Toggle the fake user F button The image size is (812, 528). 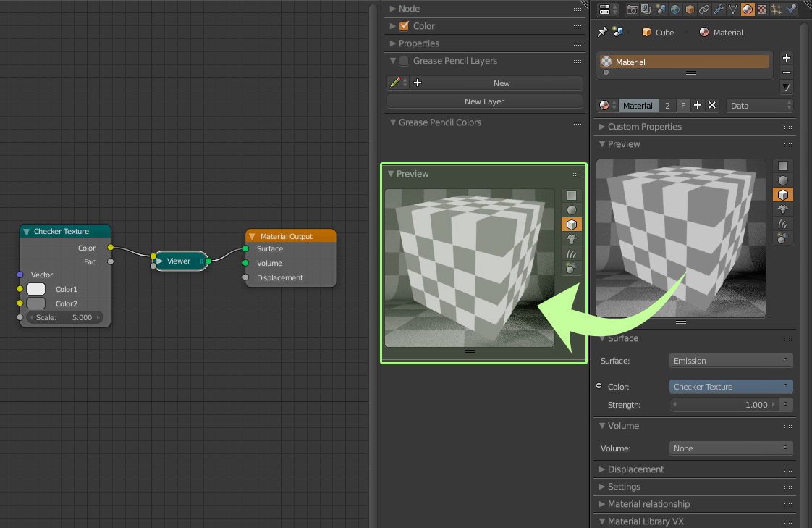click(x=683, y=106)
